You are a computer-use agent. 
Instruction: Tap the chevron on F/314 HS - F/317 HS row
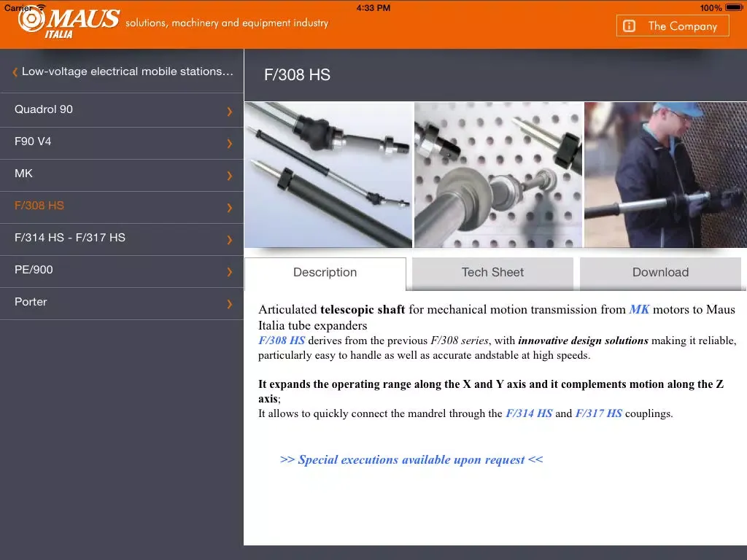[x=230, y=239]
